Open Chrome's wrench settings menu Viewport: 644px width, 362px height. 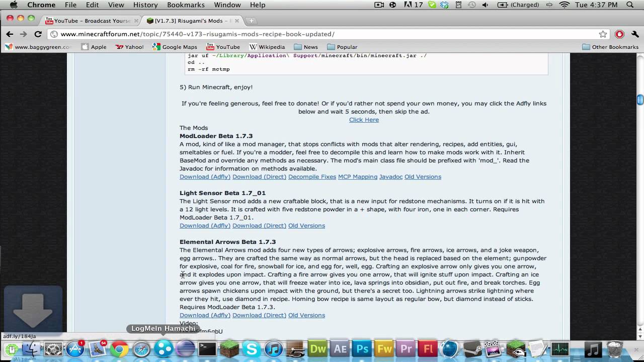point(634,34)
